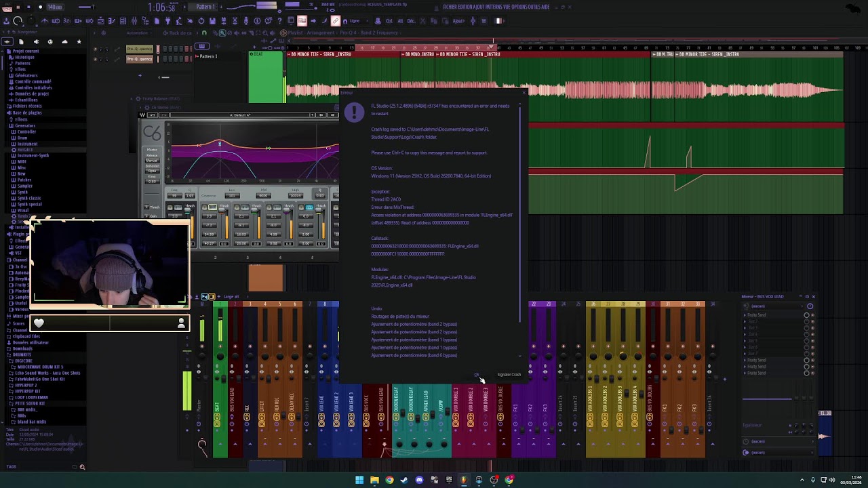Screen dimensions: 868x488
Task: Open File Explorer from the taskbar
Action: pos(374,480)
